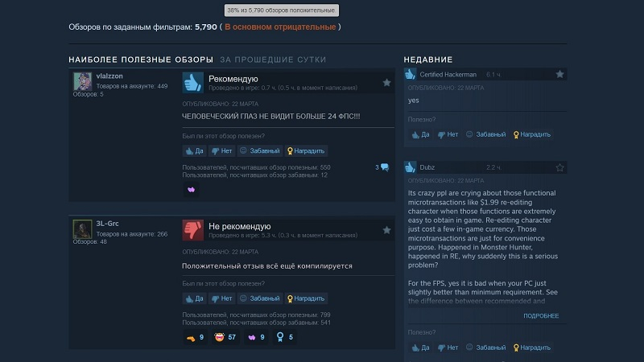Toggle the empty star on Dubz's review
Image resolution: width=644 pixels, height=362 pixels.
(x=559, y=167)
